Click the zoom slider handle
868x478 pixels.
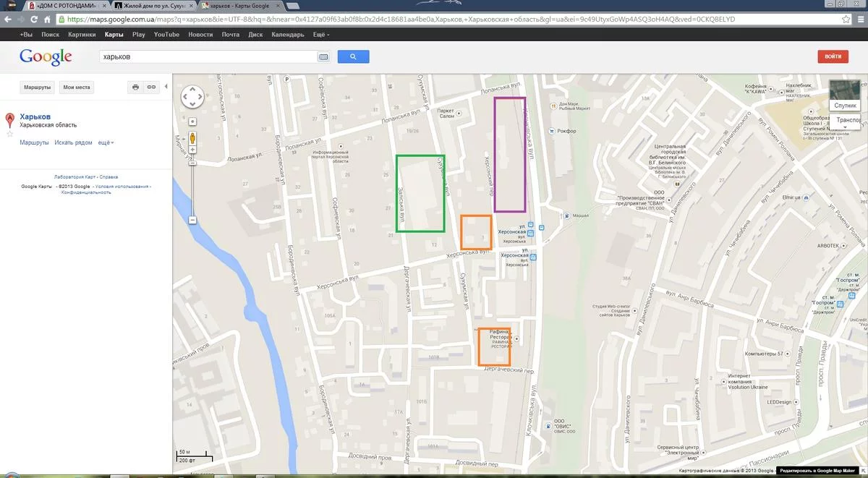pos(192,163)
